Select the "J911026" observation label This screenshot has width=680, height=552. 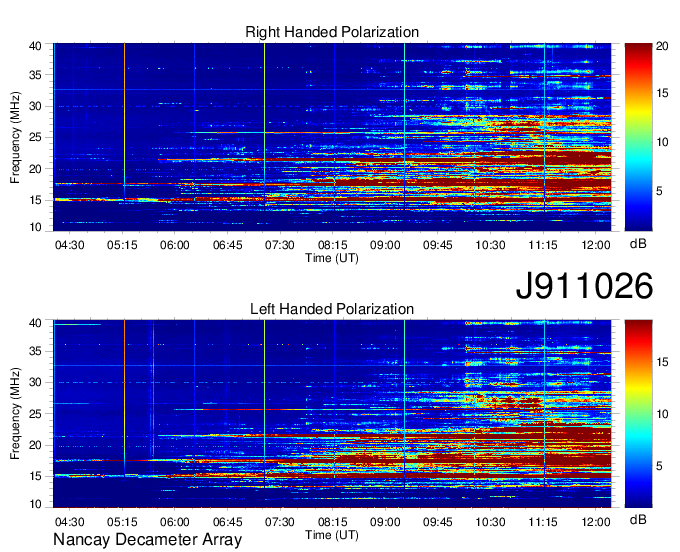point(584,285)
